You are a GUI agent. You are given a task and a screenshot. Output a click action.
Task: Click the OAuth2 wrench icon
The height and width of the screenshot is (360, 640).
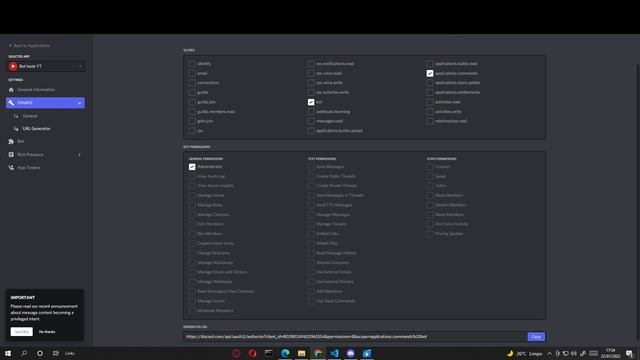tap(11, 103)
